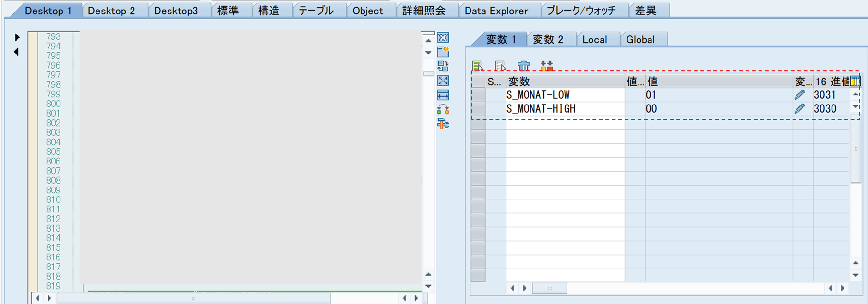Click the value 01 cell
The height and width of the screenshot is (304, 868).
coord(719,95)
